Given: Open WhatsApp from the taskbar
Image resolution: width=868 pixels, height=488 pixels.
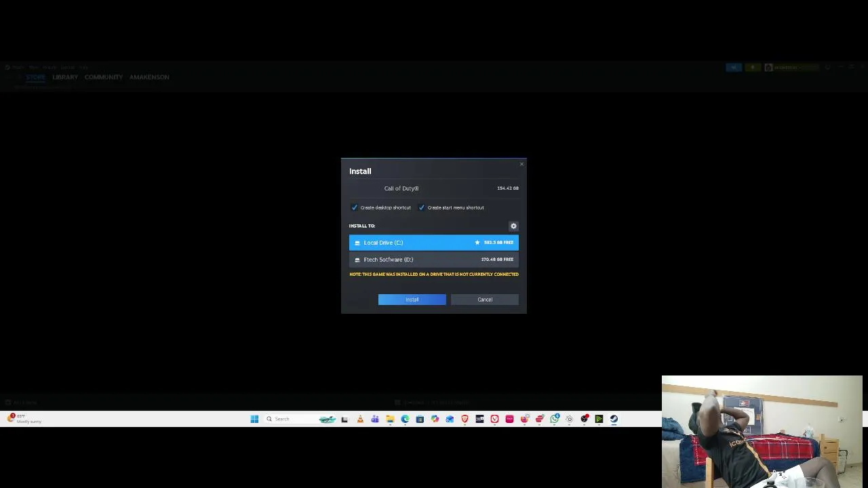Looking at the screenshot, I should click(555, 419).
